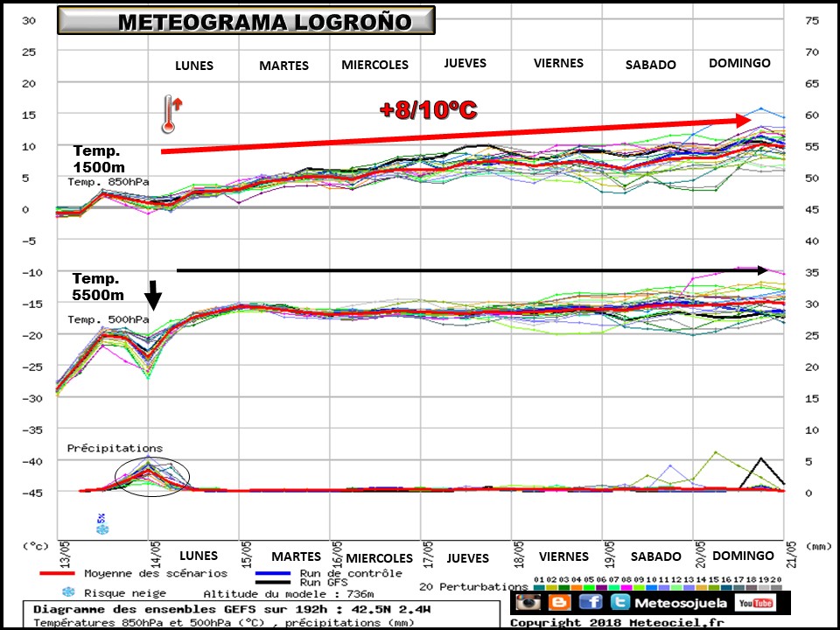
Task: Click the blue Run de contrôle legend line
Action: [x=273, y=573]
